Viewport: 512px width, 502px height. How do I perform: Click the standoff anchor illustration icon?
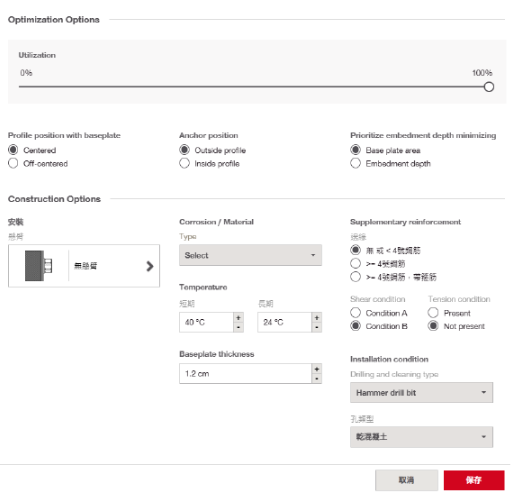point(38,266)
